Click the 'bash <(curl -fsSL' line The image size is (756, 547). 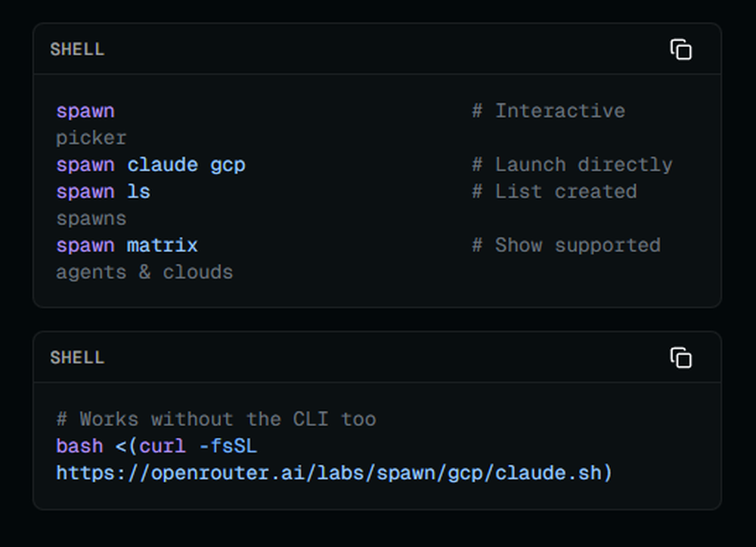156,446
